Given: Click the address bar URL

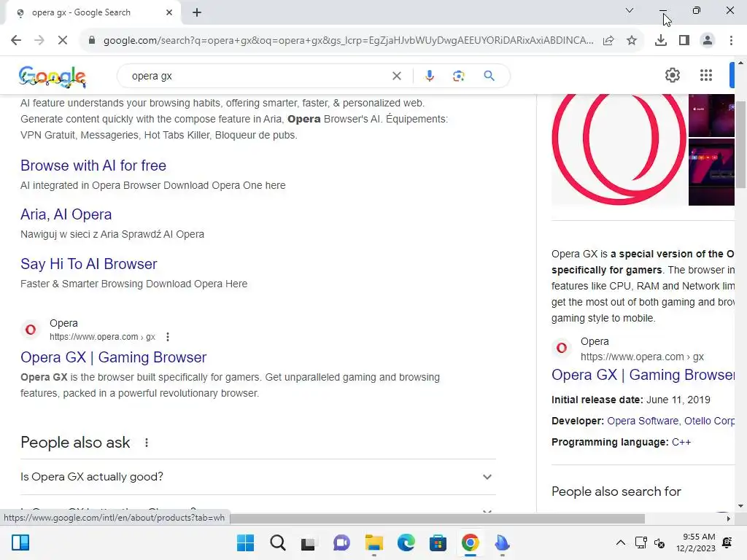Looking at the screenshot, I should 348,41.
